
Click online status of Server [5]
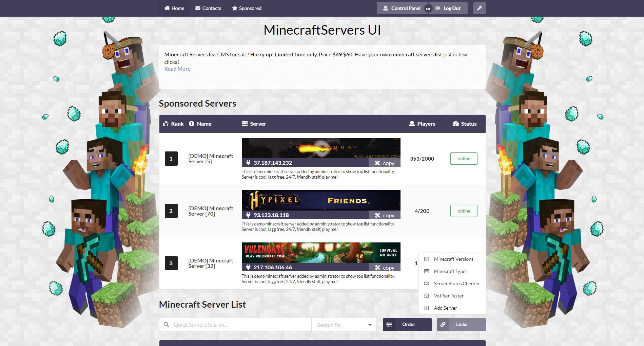(x=464, y=159)
